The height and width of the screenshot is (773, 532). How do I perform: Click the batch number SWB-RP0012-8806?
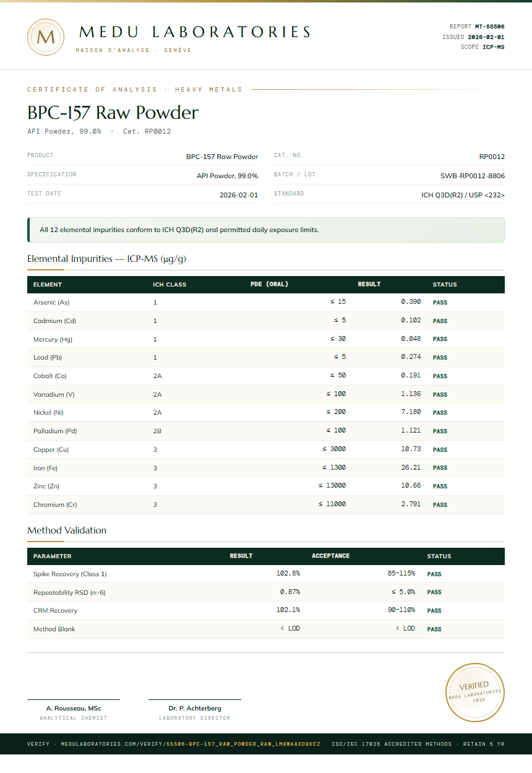pyautogui.click(x=473, y=176)
